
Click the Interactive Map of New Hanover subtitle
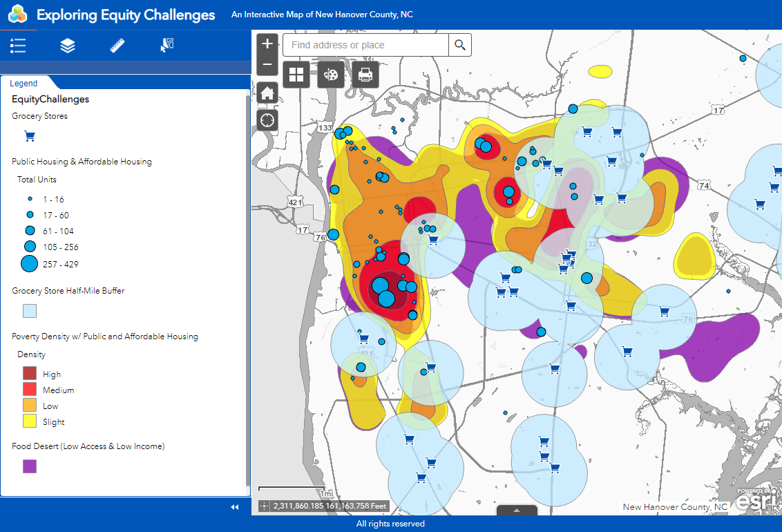coord(322,15)
